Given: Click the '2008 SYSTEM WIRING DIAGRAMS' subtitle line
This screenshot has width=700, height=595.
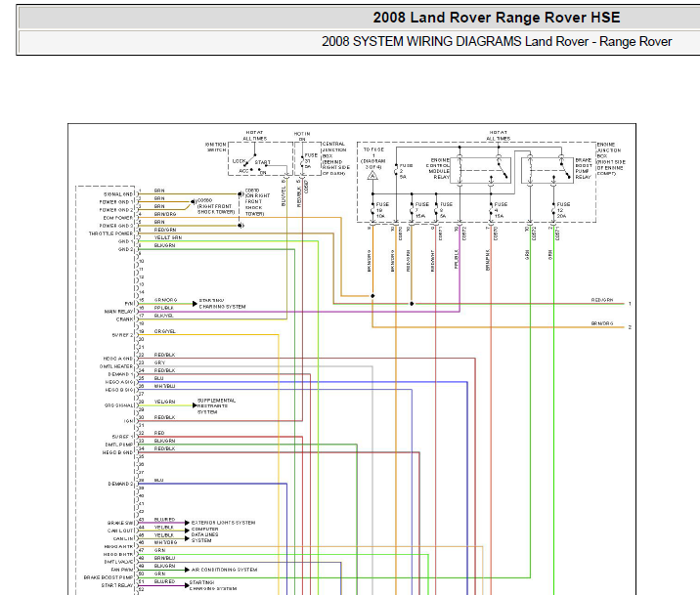Looking at the screenshot, I should pos(497,41).
